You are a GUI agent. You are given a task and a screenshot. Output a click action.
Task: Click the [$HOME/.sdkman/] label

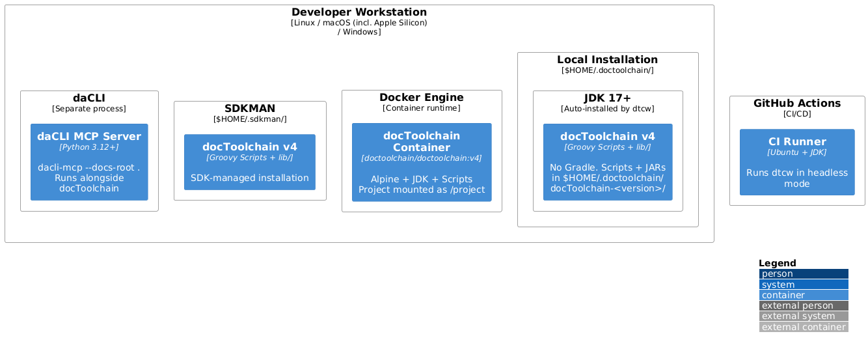pyautogui.click(x=250, y=119)
